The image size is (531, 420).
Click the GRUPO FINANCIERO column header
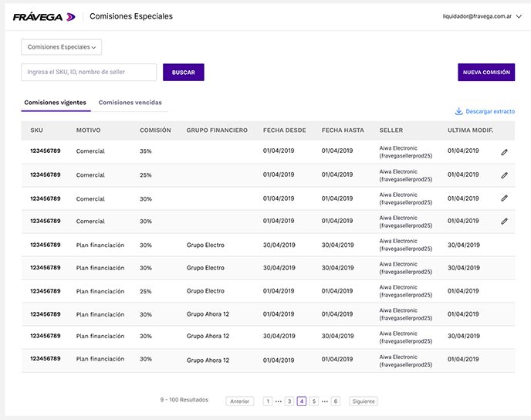(x=217, y=130)
